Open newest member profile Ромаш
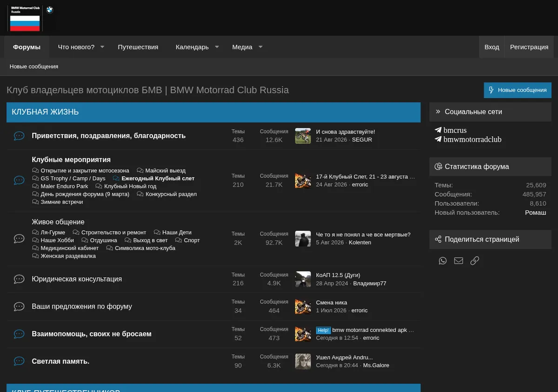Screen dimensions: 558x392 (536, 212)
